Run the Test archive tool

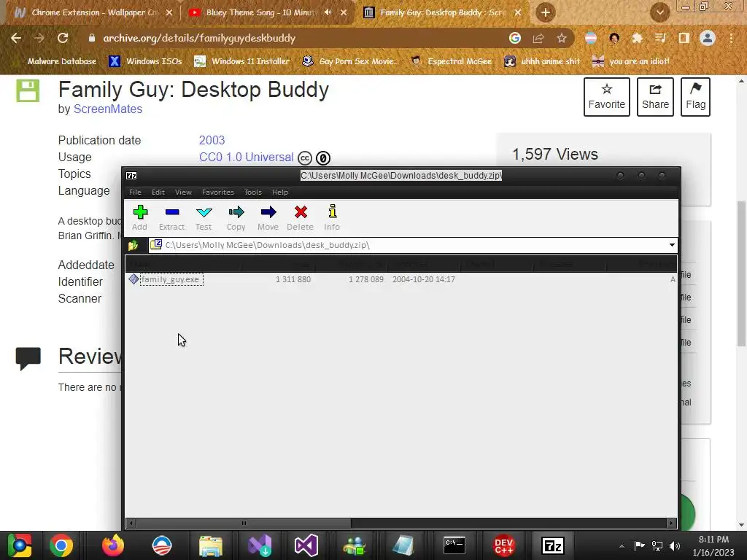point(204,217)
